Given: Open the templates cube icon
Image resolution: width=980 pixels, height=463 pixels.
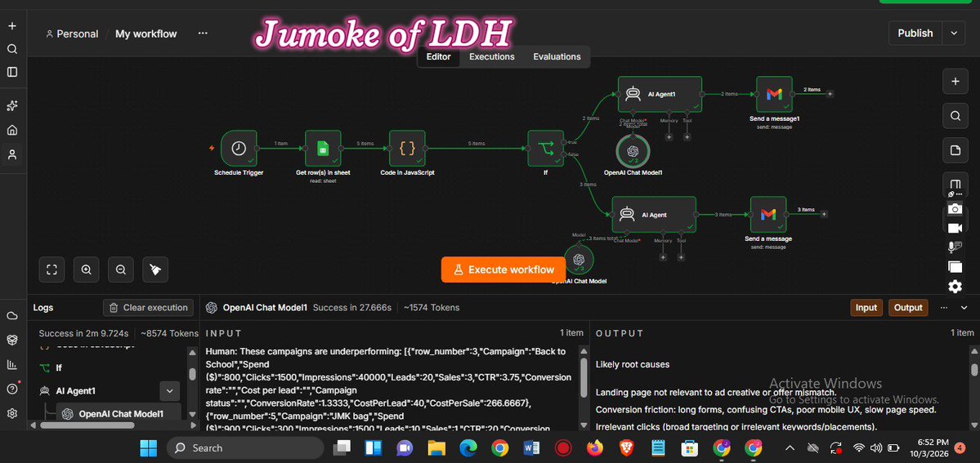Looking at the screenshot, I should click(x=12, y=340).
